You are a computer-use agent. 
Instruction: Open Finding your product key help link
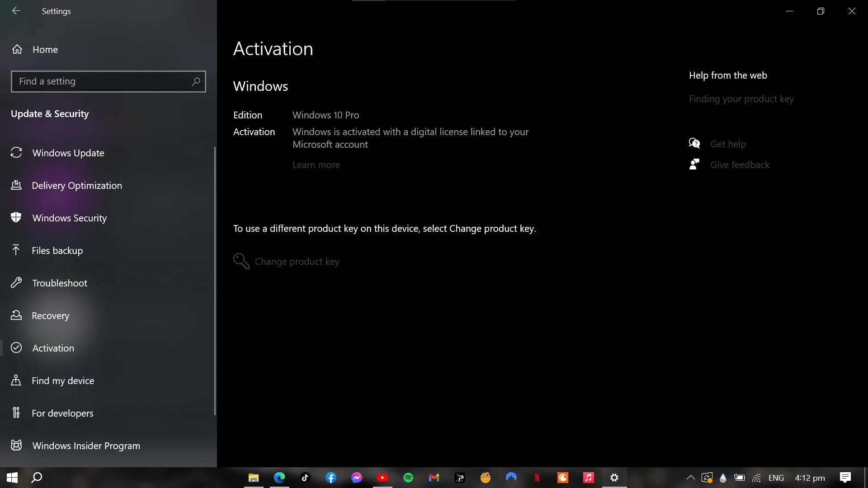pyautogui.click(x=741, y=99)
